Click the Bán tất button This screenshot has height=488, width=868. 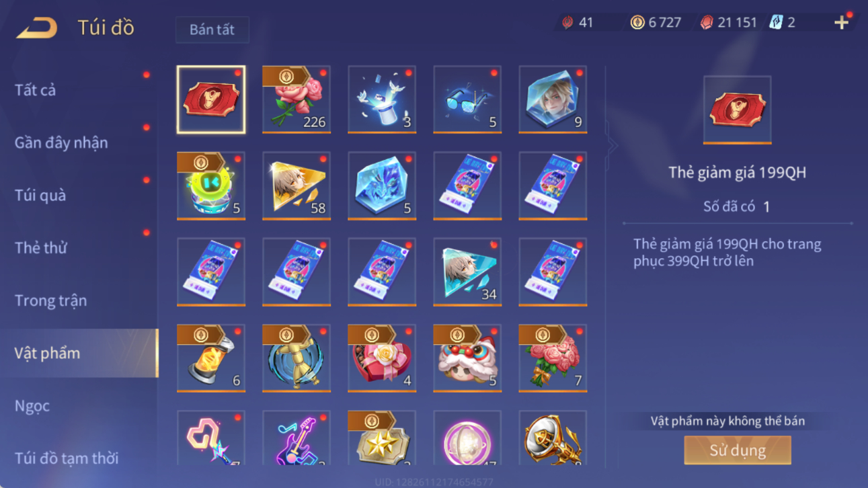pyautogui.click(x=212, y=30)
